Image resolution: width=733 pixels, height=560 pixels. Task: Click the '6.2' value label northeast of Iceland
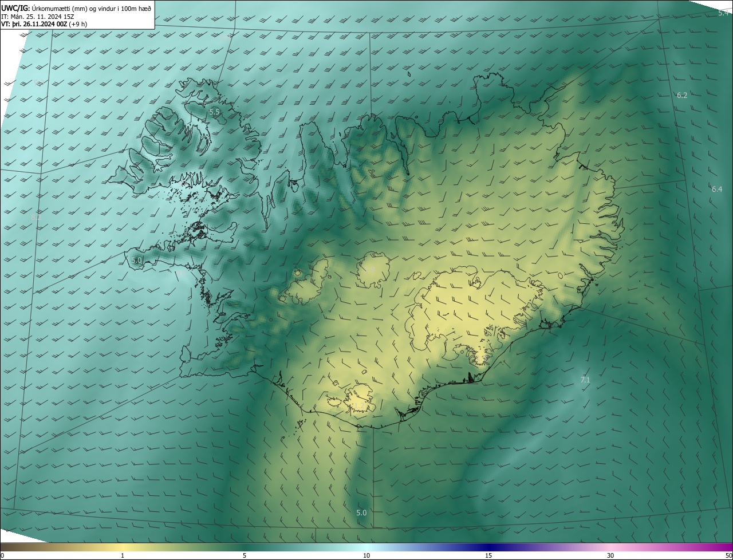[682, 95]
